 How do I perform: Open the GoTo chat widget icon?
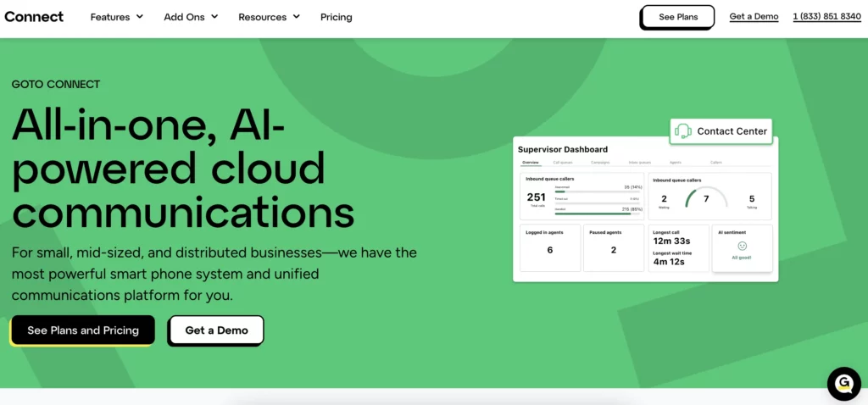point(844,384)
